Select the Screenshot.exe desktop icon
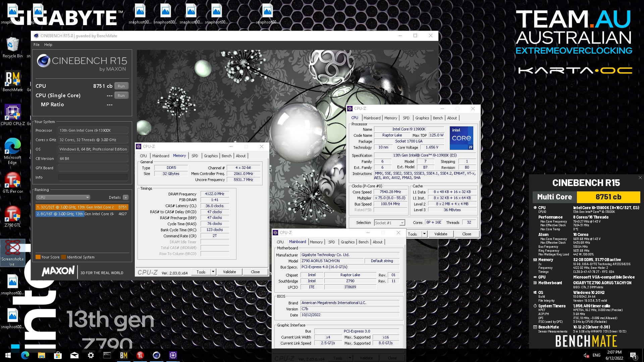644x362 pixels. [x=12, y=253]
